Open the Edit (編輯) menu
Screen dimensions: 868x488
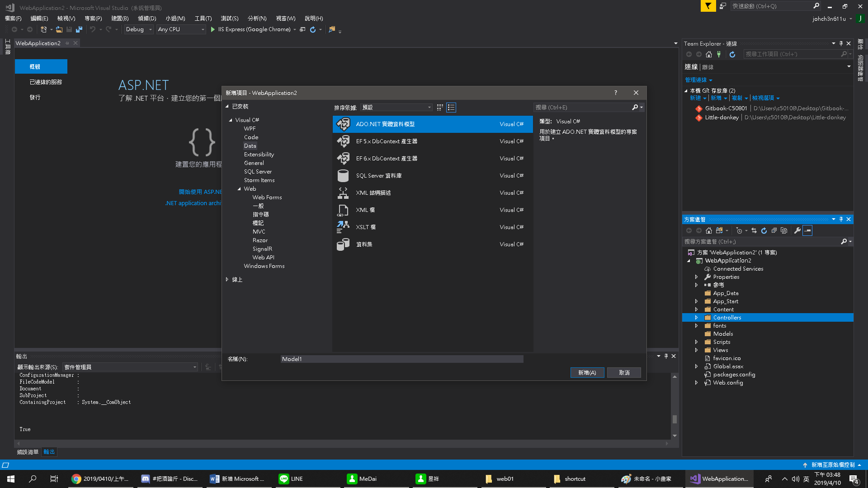tap(39, 19)
